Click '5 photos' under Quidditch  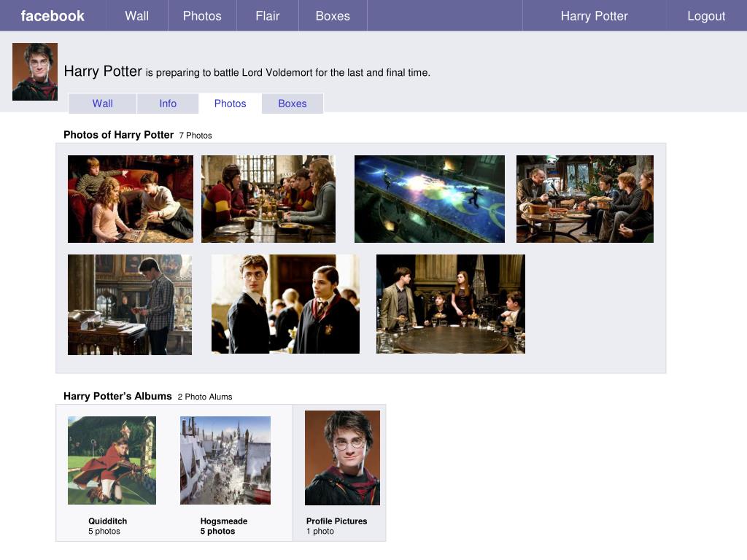(104, 531)
